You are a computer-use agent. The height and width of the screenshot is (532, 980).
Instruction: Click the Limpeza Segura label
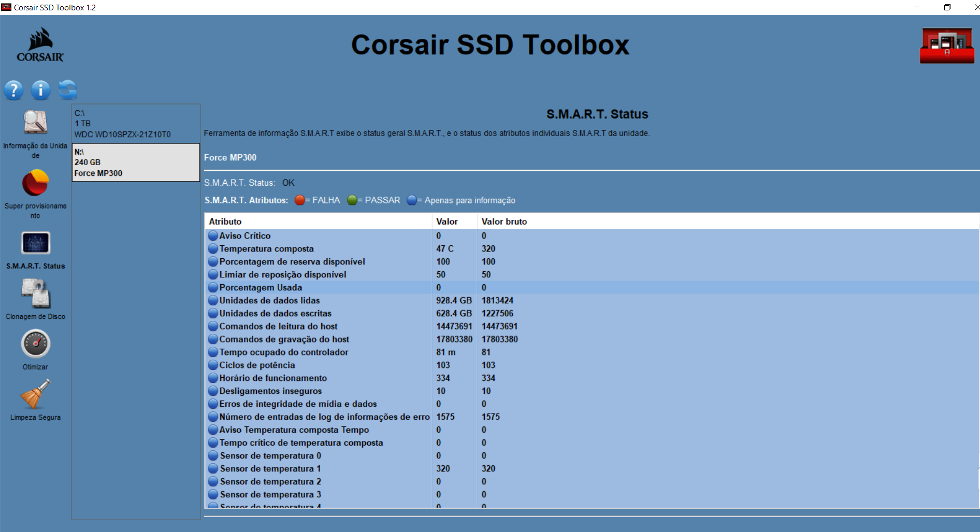[x=35, y=418]
